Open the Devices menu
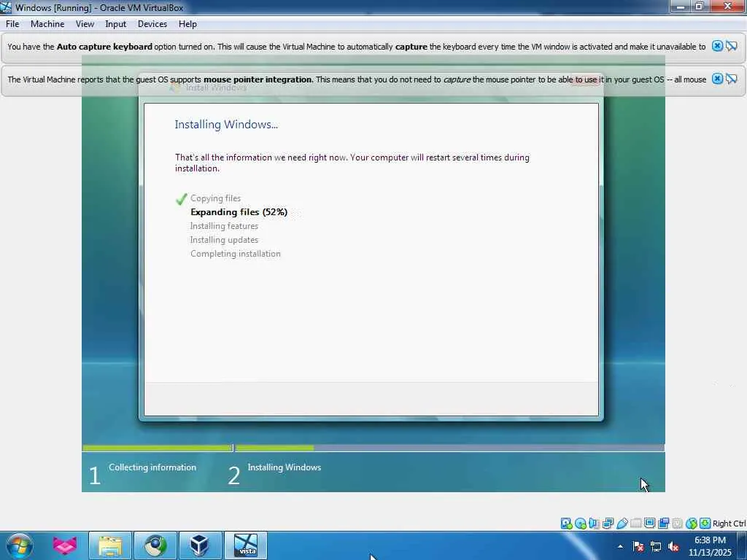 pyautogui.click(x=152, y=24)
